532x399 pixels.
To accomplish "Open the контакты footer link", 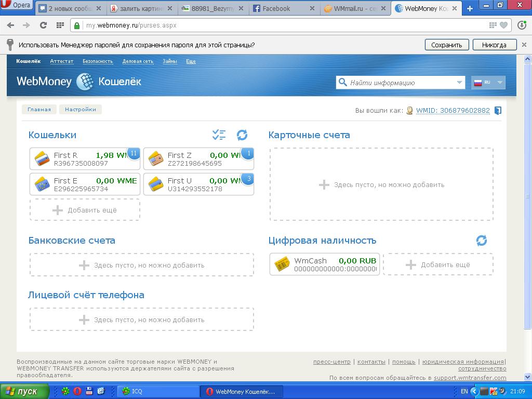I will point(371,362).
